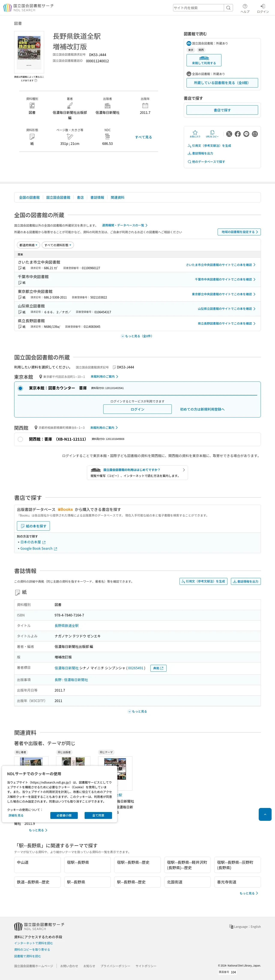
Task: Expand もっと見る under related materials
Action: tap(38, 830)
